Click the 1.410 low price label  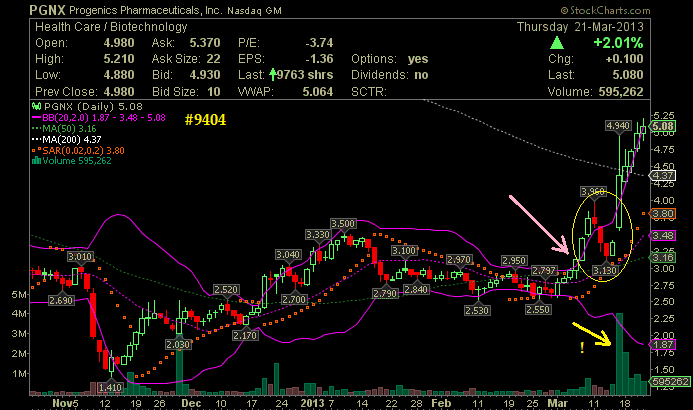109,386
